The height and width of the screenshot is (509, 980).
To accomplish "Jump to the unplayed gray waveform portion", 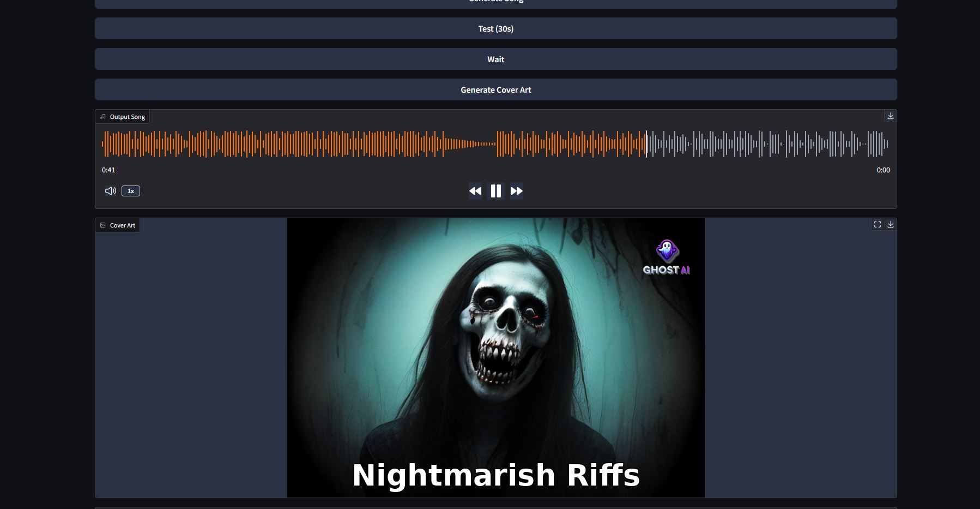I will [763, 144].
